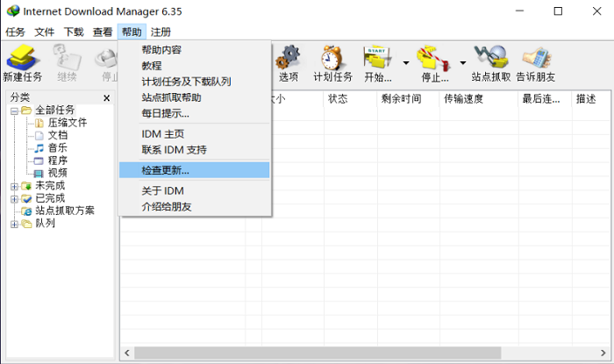The height and width of the screenshot is (364, 614).
Task: Click the 描述 column header
Action: pos(590,98)
